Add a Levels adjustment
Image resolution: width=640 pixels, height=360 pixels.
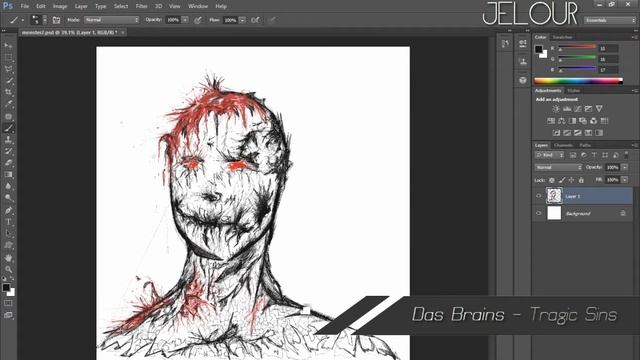coord(567,109)
